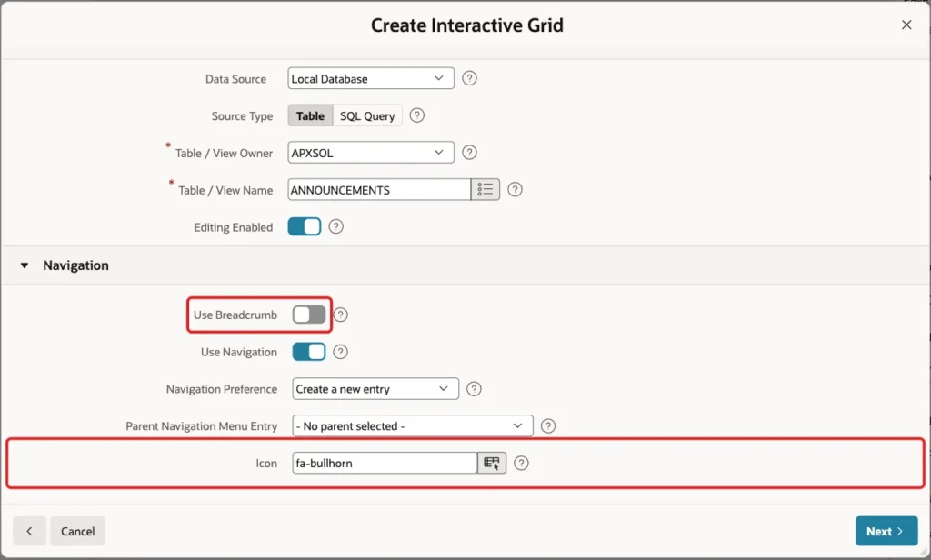
Task: Open the Table / View Name list picker
Action: (x=486, y=189)
